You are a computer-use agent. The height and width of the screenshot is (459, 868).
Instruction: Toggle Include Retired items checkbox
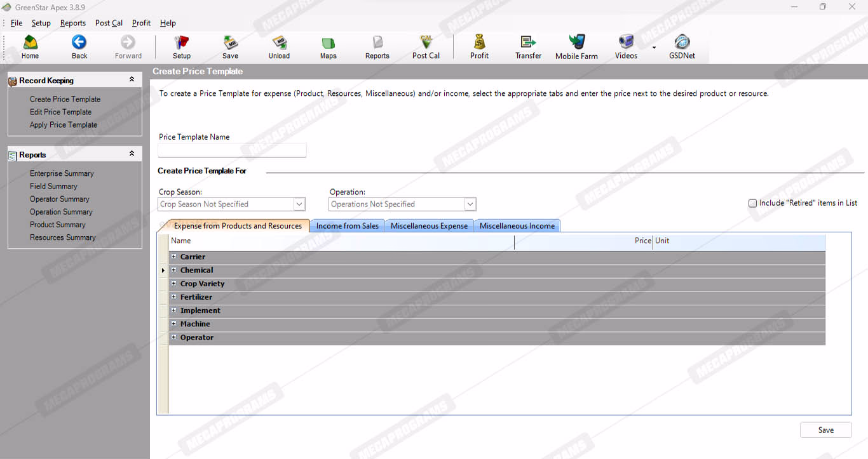[x=752, y=203]
